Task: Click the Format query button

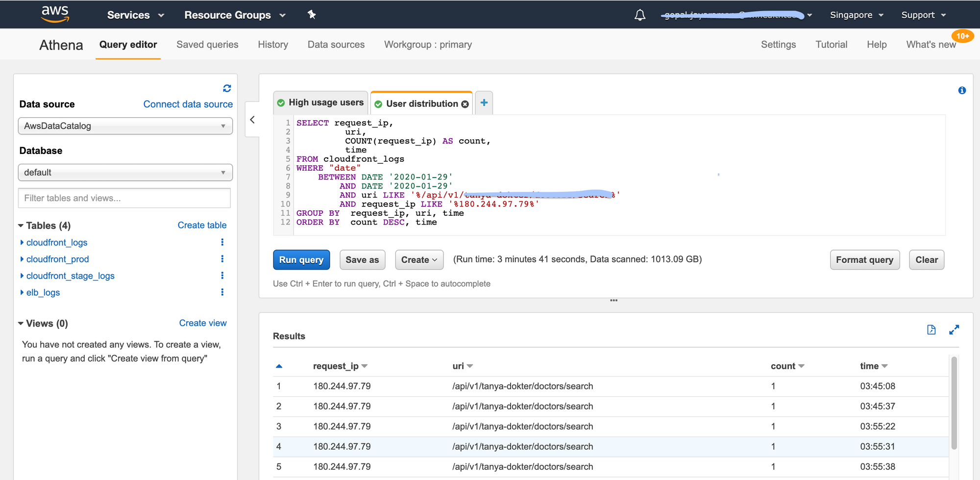Action: pyautogui.click(x=864, y=260)
